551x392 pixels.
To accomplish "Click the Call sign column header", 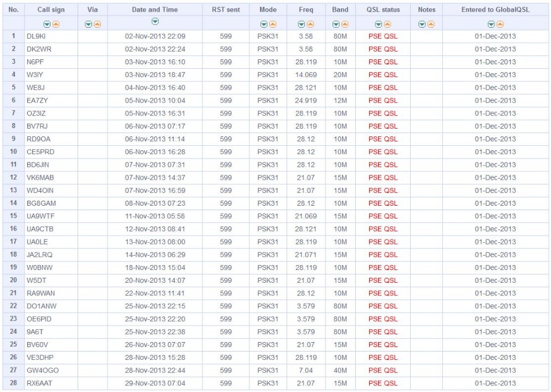I will click(x=51, y=10).
